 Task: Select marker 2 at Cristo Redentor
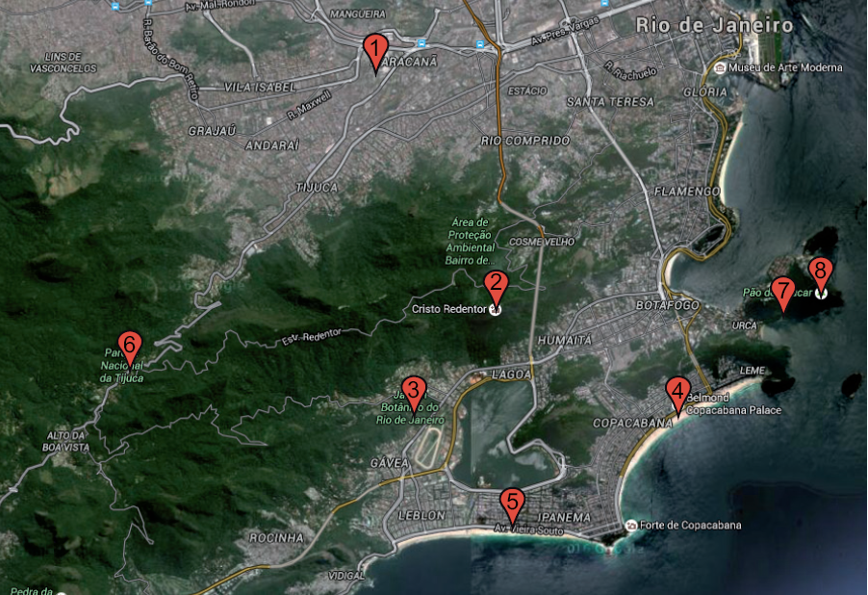tap(496, 286)
